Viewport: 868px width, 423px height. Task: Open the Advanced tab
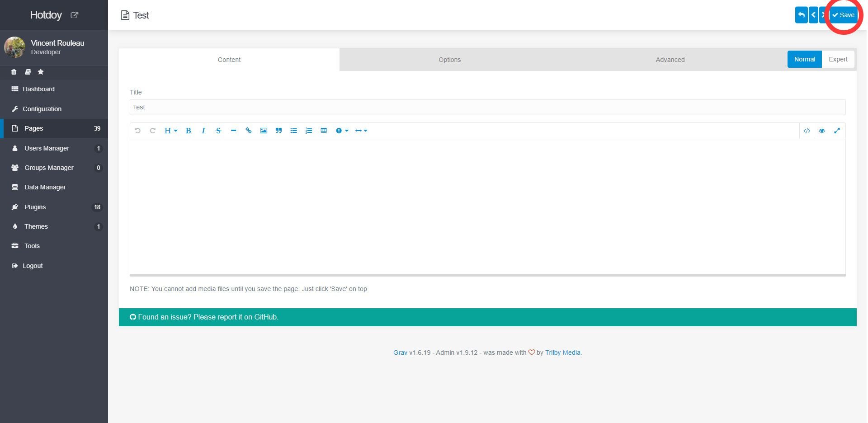click(x=670, y=60)
